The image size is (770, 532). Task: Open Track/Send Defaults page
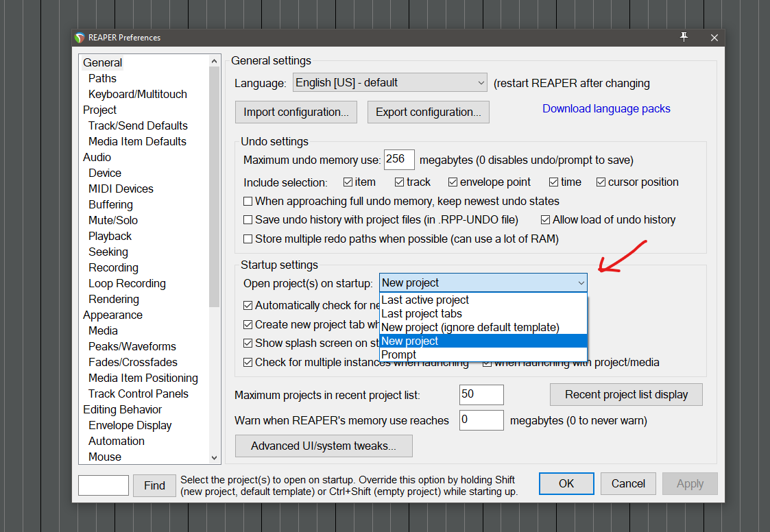[138, 125]
